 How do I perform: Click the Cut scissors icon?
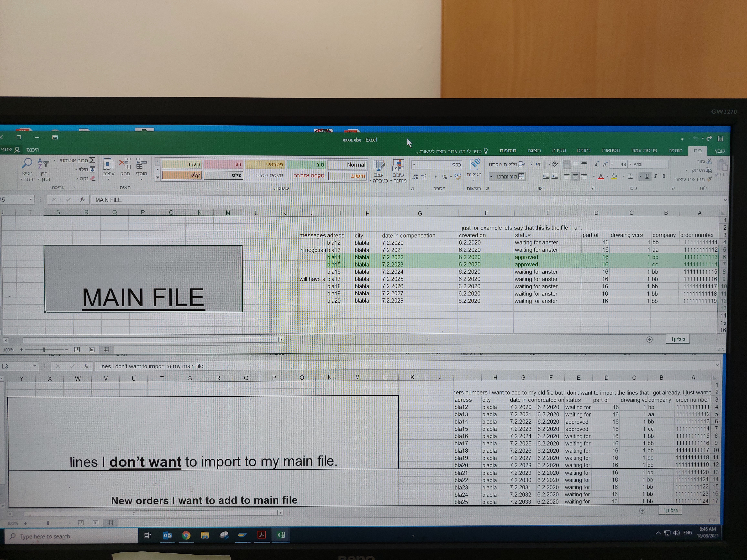click(x=709, y=161)
